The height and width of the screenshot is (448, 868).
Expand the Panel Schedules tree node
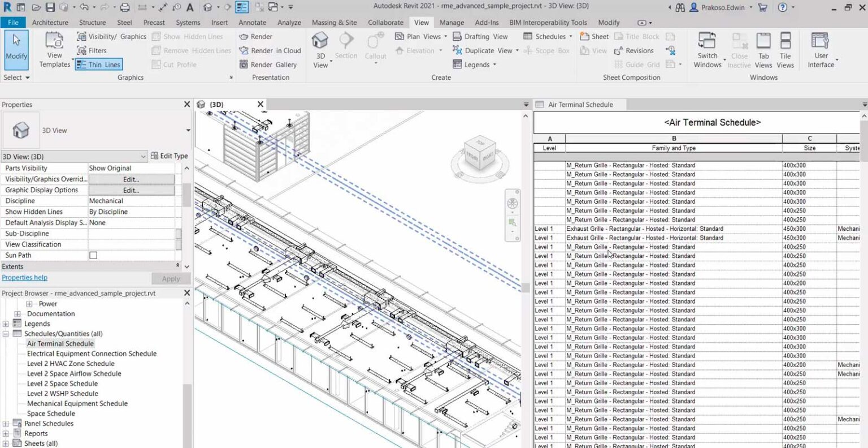point(5,423)
